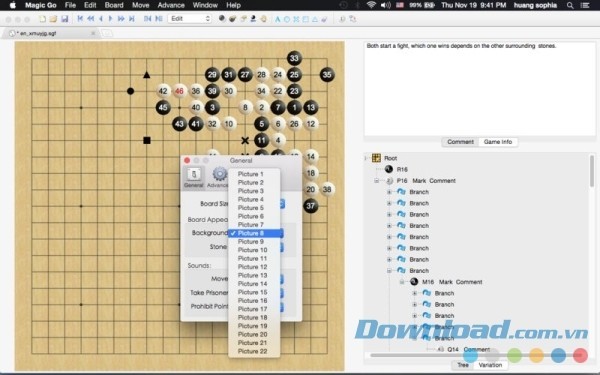
Task: Expand the first Branch under M16
Action: coord(414,293)
